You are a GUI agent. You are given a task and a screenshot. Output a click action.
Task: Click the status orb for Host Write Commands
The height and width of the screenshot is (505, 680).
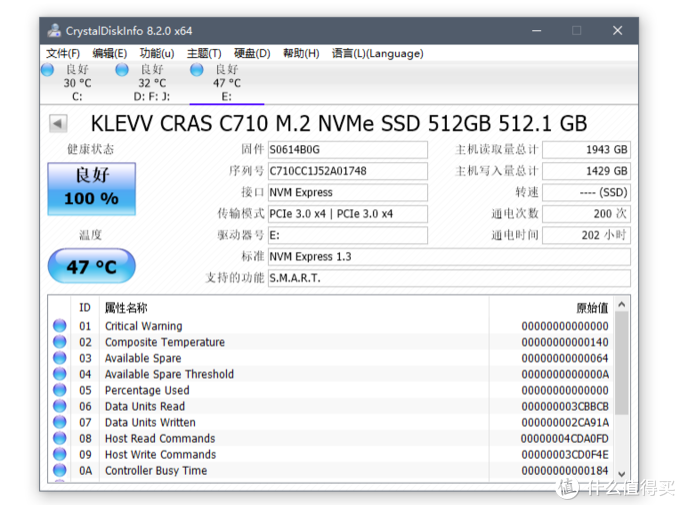59,454
